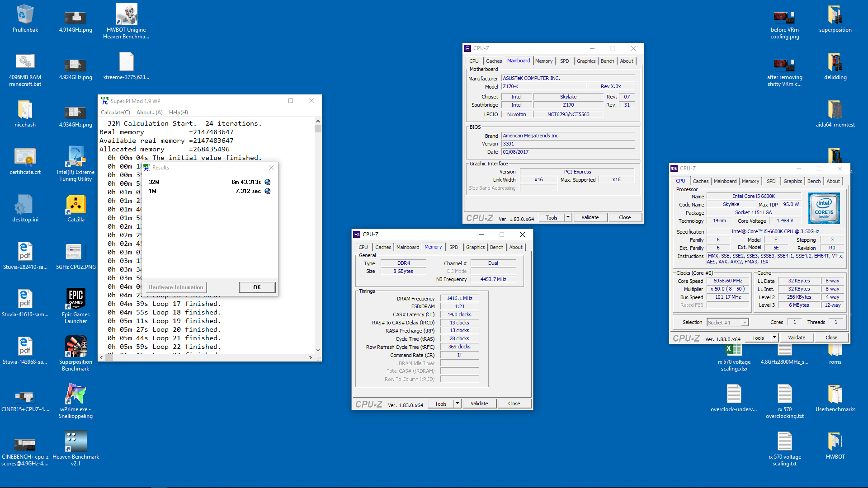Open aida64-memtest folder icon
The image size is (868, 488).
click(835, 110)
